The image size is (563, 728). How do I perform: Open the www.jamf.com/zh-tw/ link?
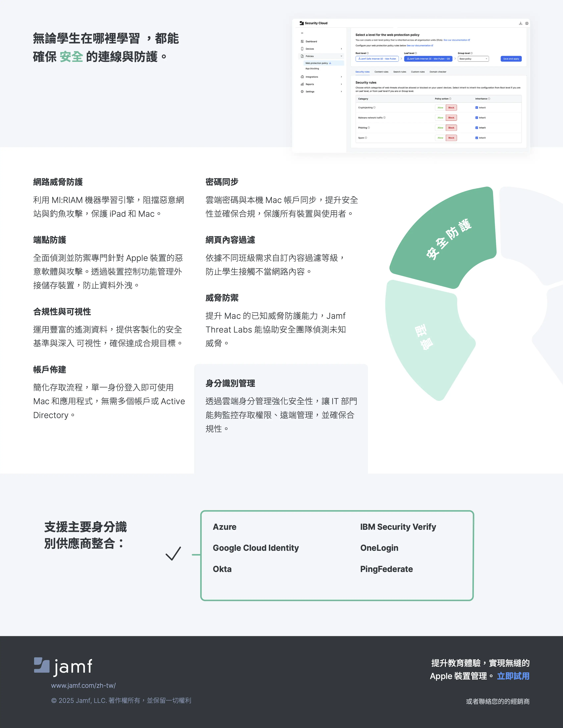pyautogui.click(x=83, y=686)
